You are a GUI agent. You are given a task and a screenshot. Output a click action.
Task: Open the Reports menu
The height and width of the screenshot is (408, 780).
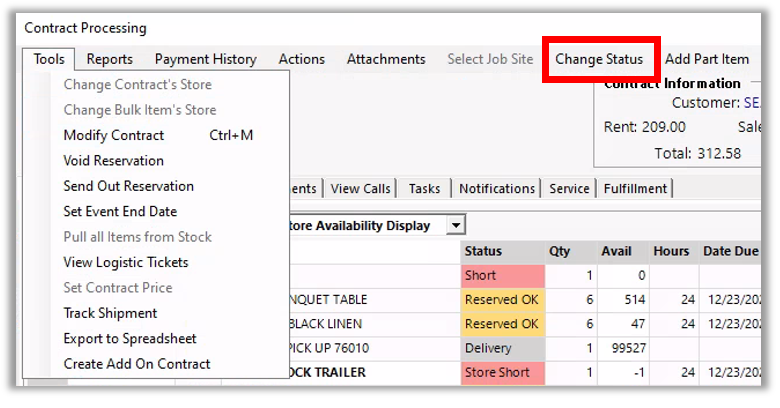tap(109, 60)
